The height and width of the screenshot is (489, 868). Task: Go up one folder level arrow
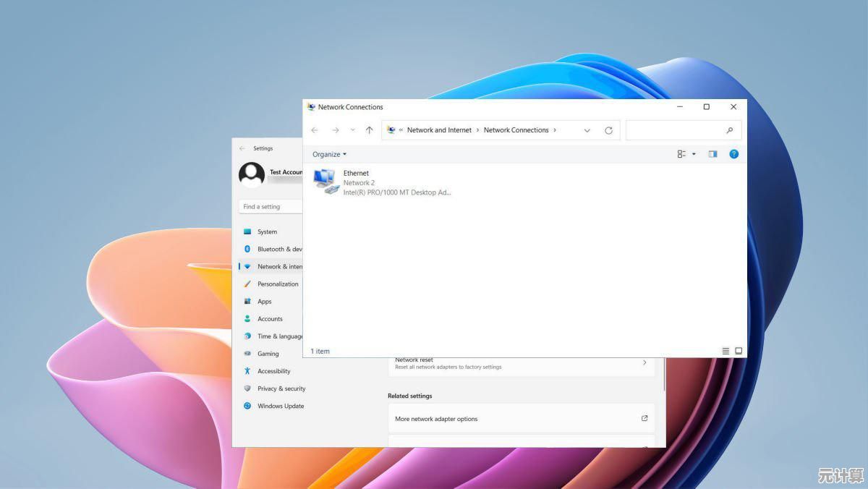369,130
